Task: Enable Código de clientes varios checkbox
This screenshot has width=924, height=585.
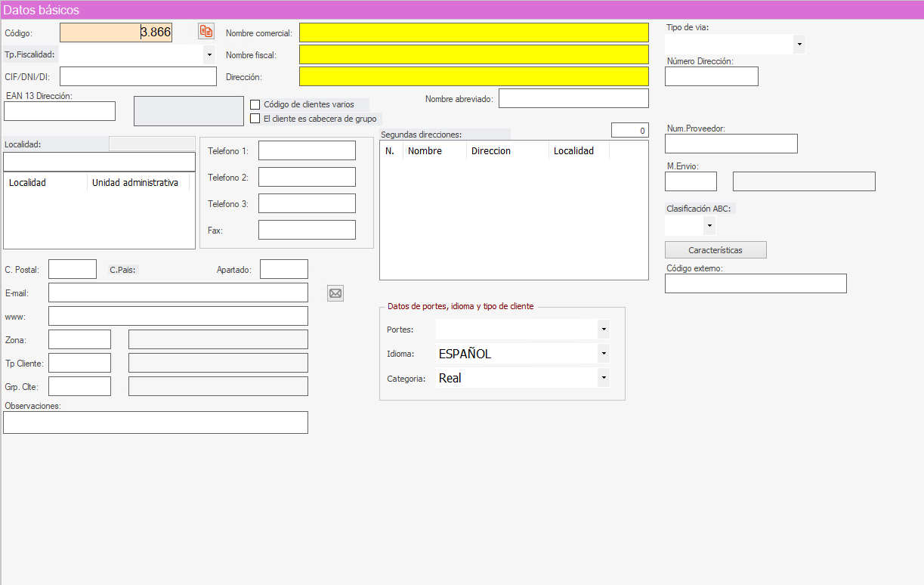Action: [x=255, y=105]
